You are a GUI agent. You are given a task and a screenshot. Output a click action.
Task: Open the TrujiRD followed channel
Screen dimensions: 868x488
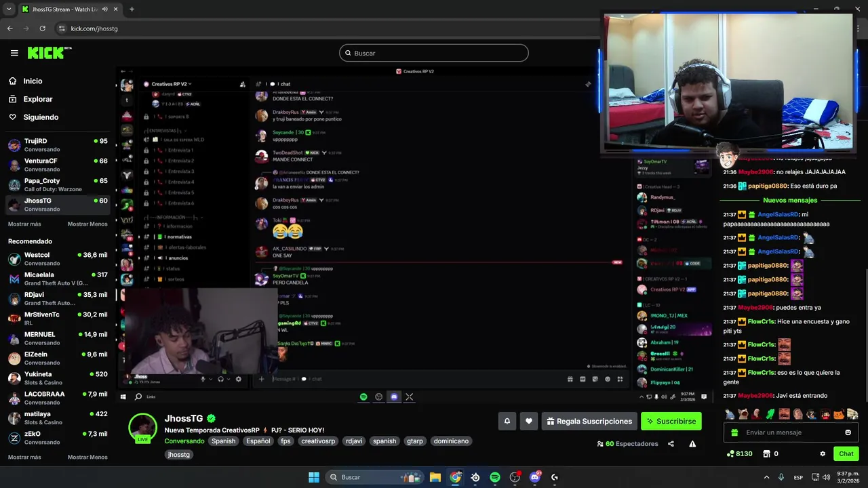click(58, 145)
